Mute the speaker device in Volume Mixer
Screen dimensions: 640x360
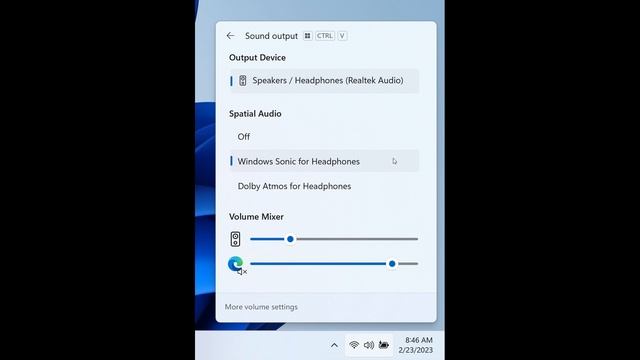[236, 239]
